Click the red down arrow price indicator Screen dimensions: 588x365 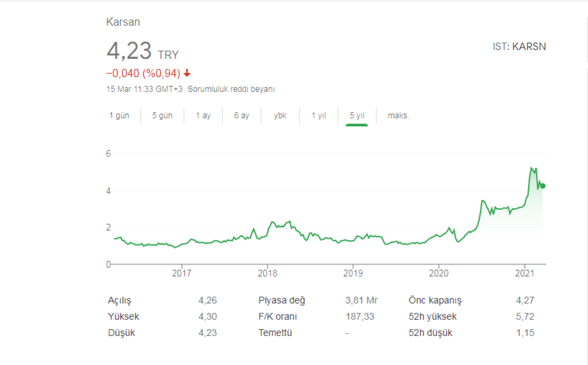pos(187,73)
